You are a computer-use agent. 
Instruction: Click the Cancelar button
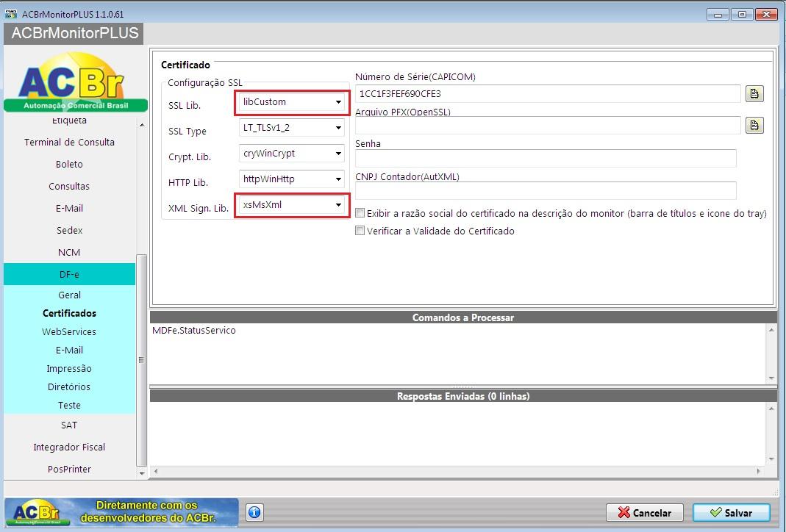coord(645,512)
